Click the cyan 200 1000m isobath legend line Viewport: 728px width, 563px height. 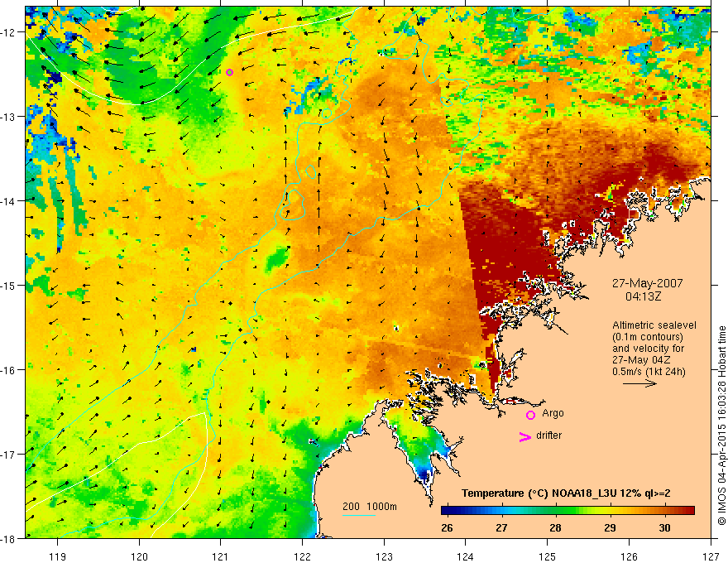(359, 515)
